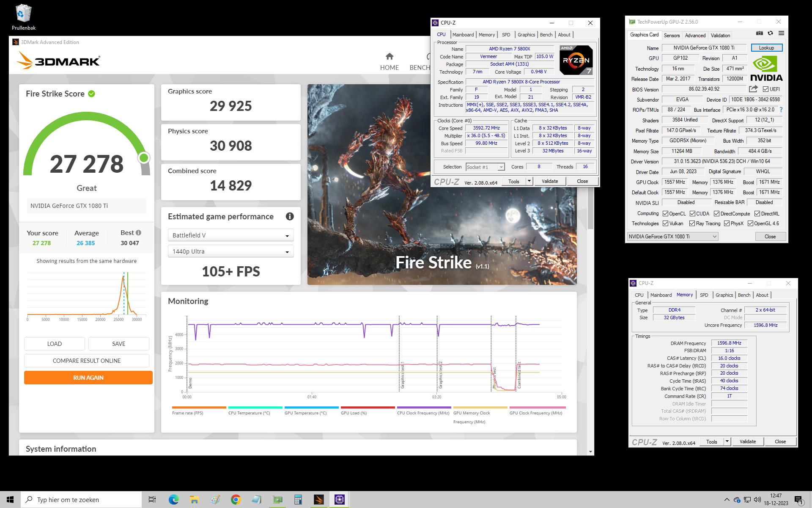Switch to CPU-Z via the taskbar icon
The width and height of the screenshot is (812, 508).
click(340, 500)
